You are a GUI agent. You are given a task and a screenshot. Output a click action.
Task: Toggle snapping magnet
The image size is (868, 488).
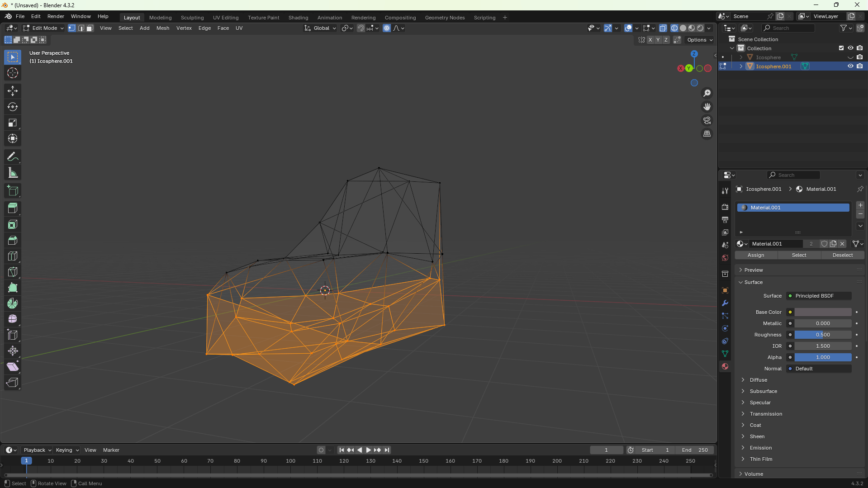coord(360,28)
